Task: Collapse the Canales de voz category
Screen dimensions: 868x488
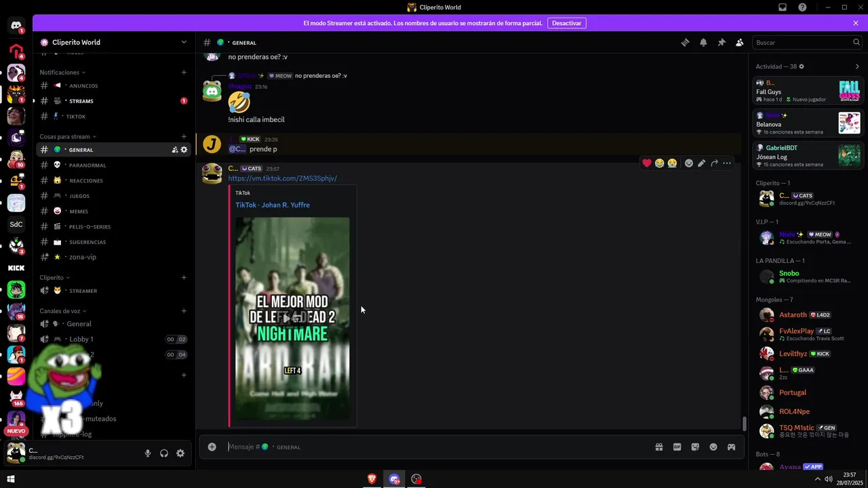Action: pos(63,310)
